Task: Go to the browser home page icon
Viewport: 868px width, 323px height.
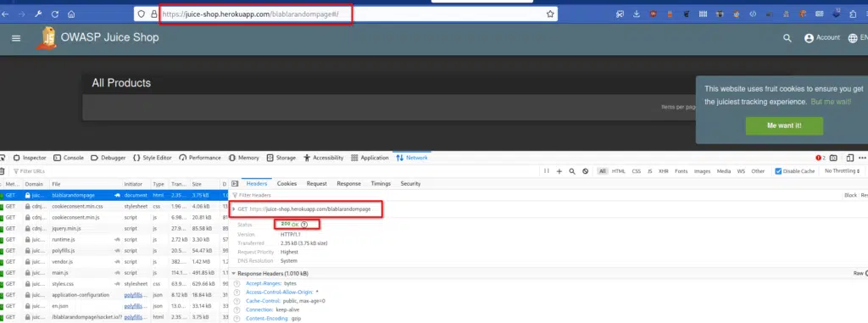Action: tap(71, 14)
